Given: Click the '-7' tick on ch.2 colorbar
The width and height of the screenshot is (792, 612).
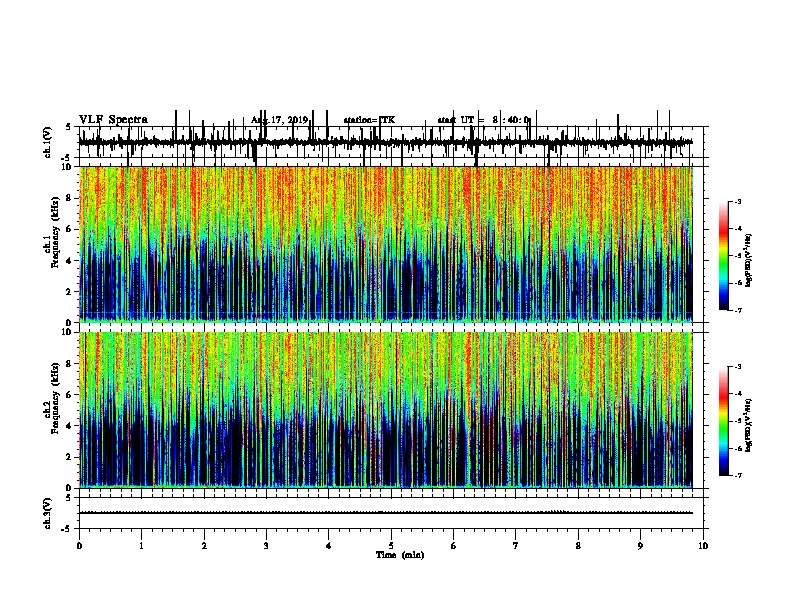Looking at the screenshot, I should pos(738,476).
